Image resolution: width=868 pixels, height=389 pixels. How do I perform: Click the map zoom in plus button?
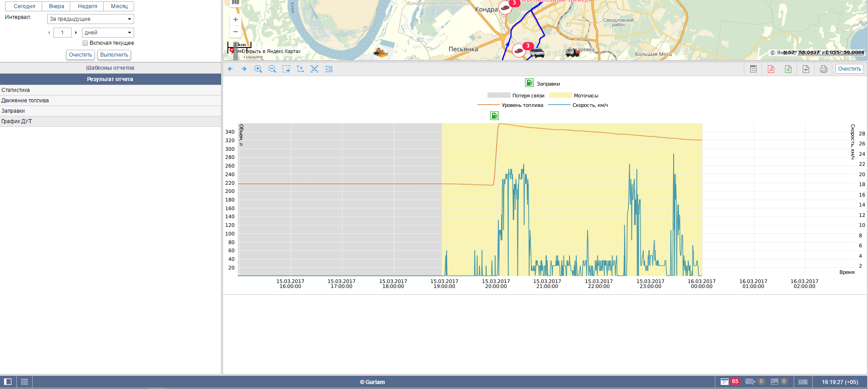click(235, 19)
